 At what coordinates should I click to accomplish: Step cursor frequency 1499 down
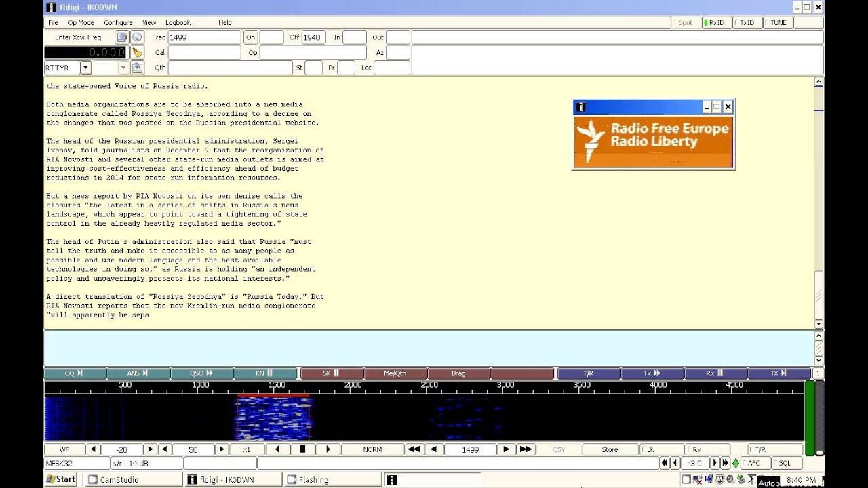coord(435,449)
